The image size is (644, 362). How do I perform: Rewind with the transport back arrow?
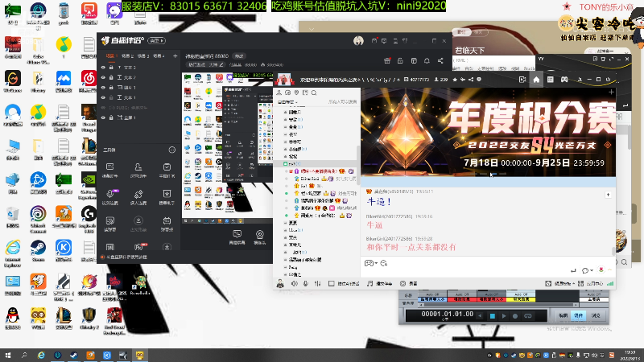point(480,316)
